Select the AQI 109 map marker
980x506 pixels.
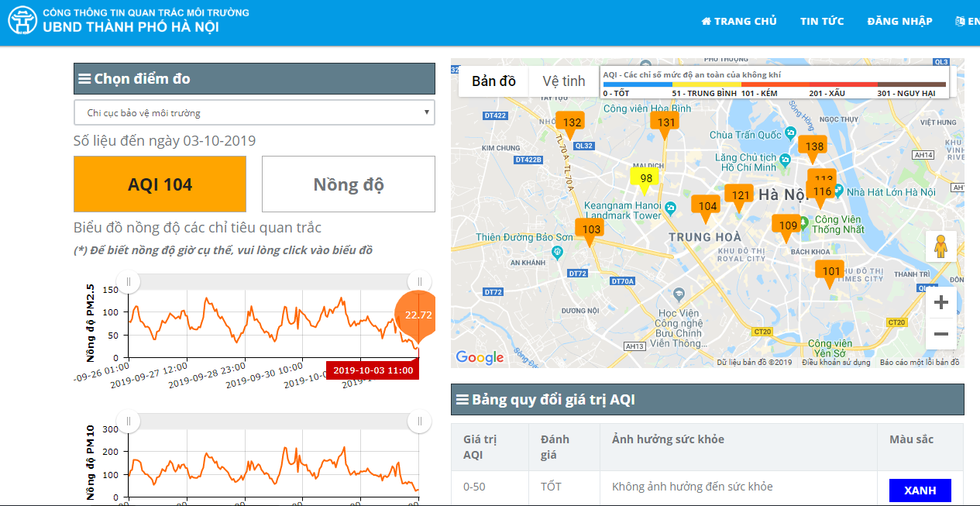(787, 225)
